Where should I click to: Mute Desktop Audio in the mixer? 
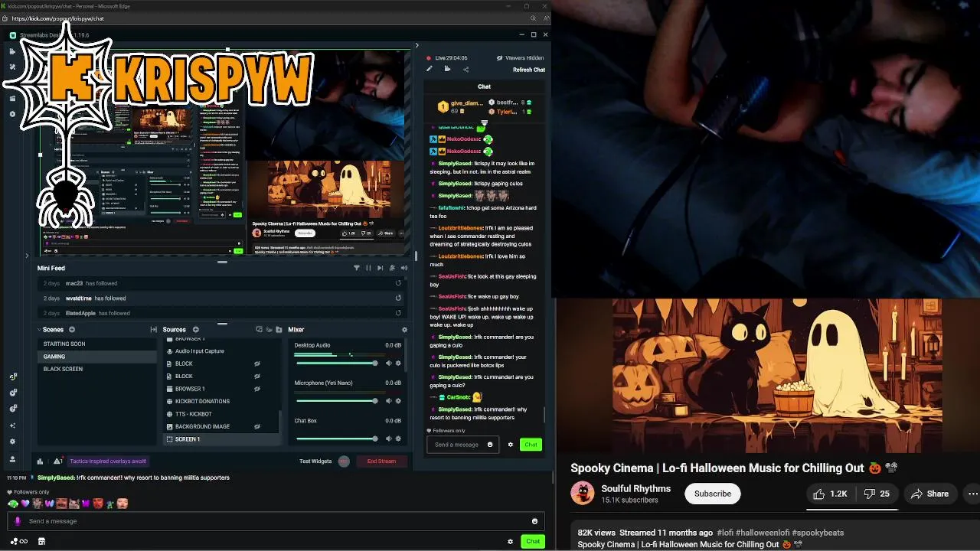tap(388, 364)
